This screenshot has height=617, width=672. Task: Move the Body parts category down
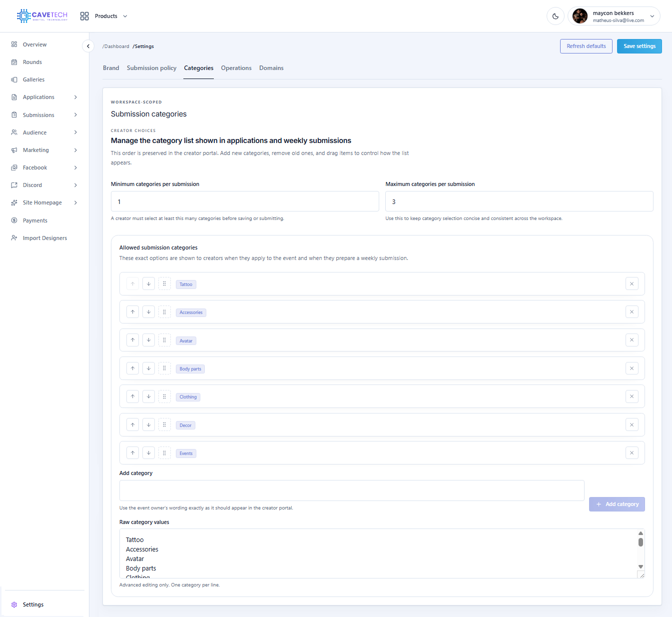pyautogui.click(x=148, y=368)
